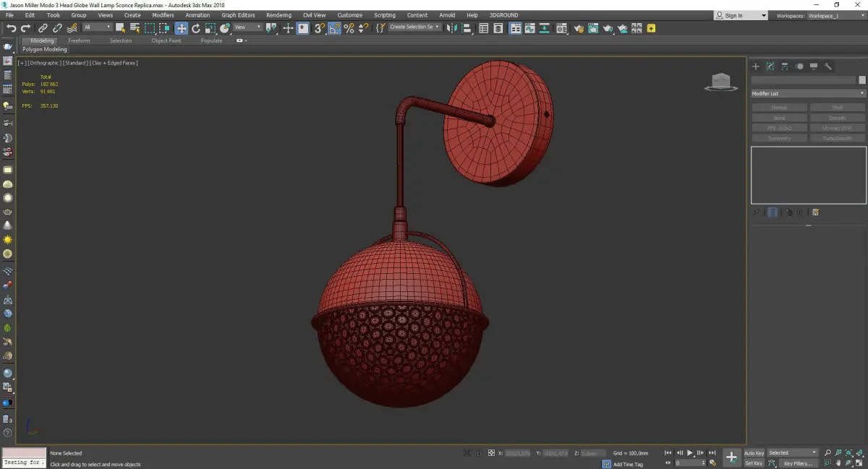Open the Create Selection Set dropdown
868x469 pixels.
[x=414, y=27]
